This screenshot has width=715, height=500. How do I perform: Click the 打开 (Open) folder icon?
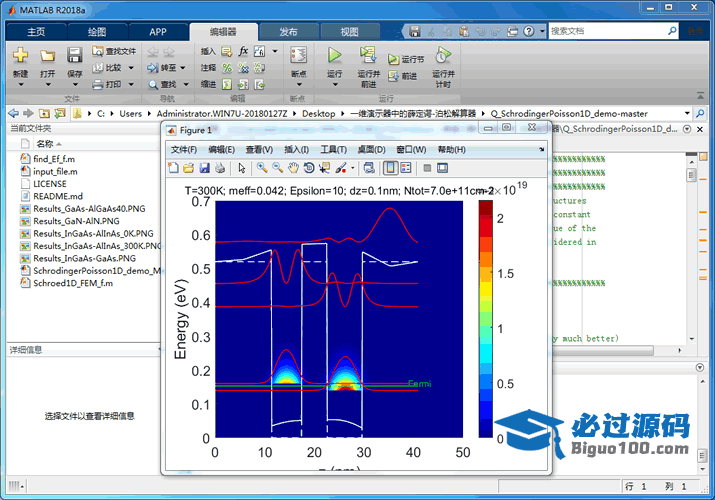47,56
